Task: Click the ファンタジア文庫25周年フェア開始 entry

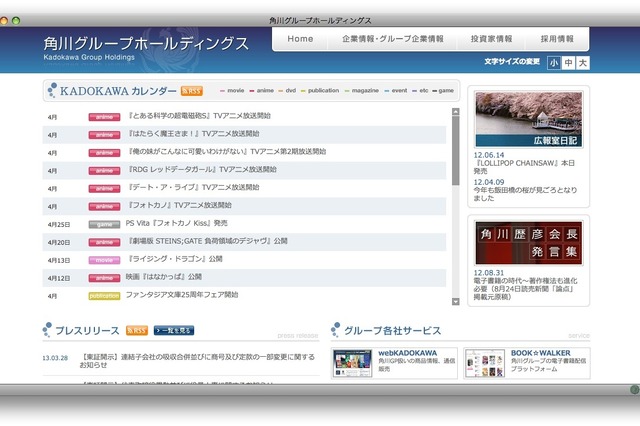Action: tap(182, 295)
